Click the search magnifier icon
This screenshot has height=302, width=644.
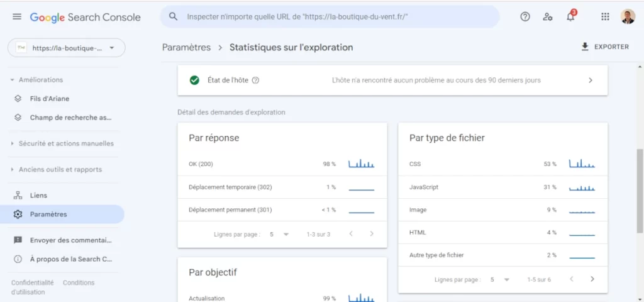(174, 16)
